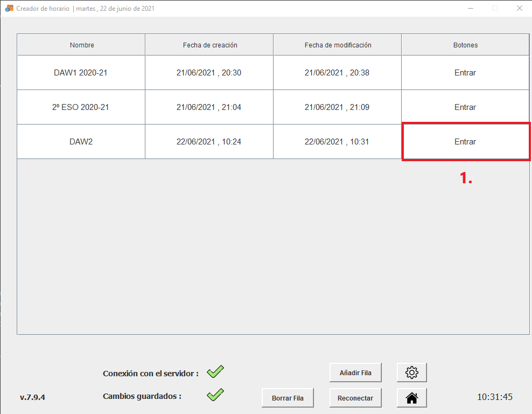Go home using the house icon
532x414 pixels.
[411, 398]
